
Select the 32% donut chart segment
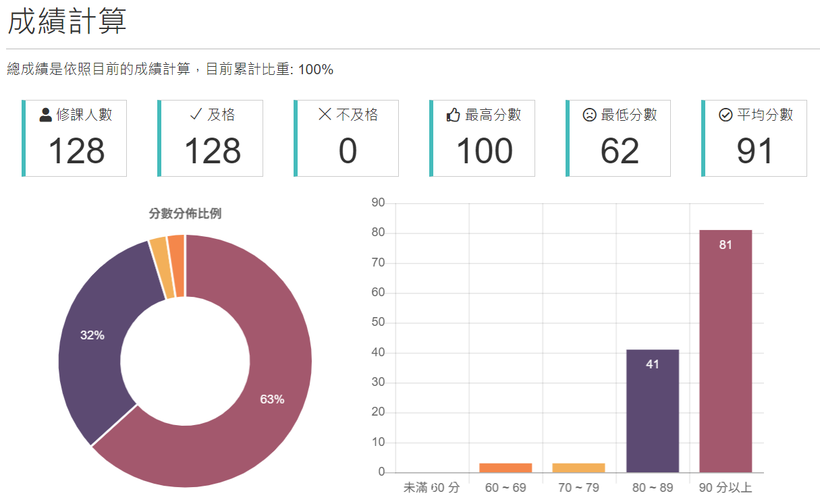[x=93, y=334]
